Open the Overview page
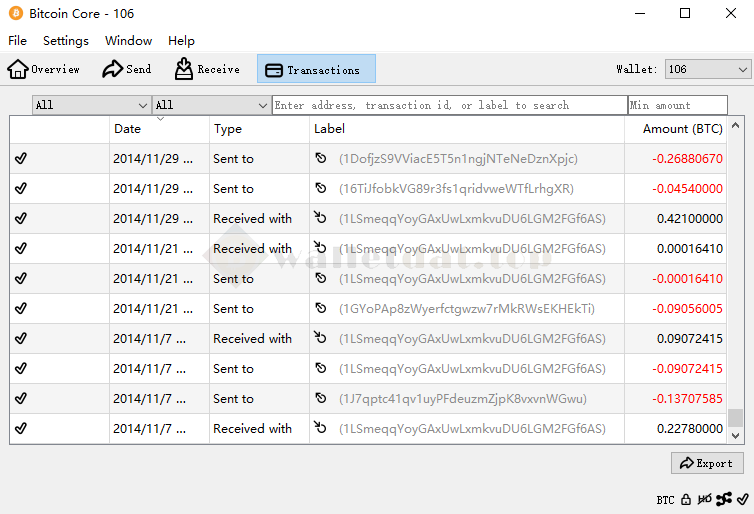The width and height of the screenshot is (754, 514). [x=44, y=69]
